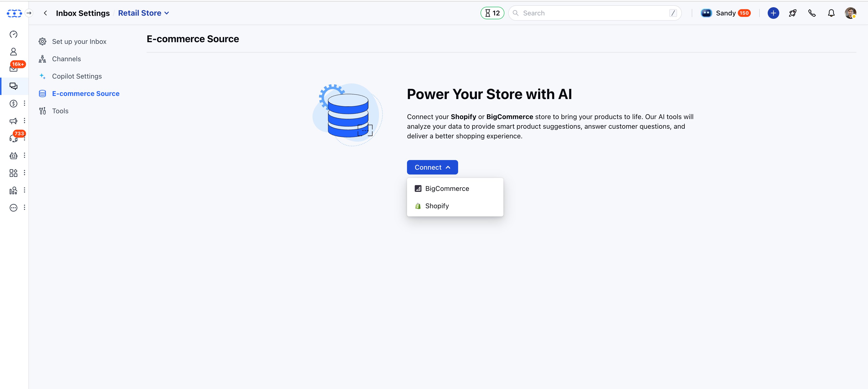Image resolution: width=868 pixels, height=389 pixels.
Task: Open the robot bot icon in sidebar
Action: pyautogui.click(x=14, y=156)
